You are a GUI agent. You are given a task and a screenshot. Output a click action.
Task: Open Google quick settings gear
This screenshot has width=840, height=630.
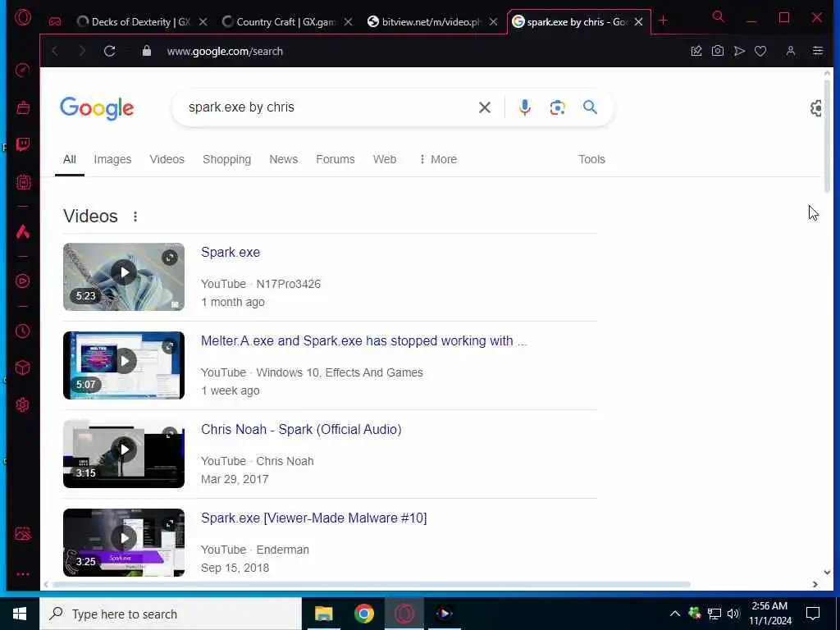(x=816, y=108)
